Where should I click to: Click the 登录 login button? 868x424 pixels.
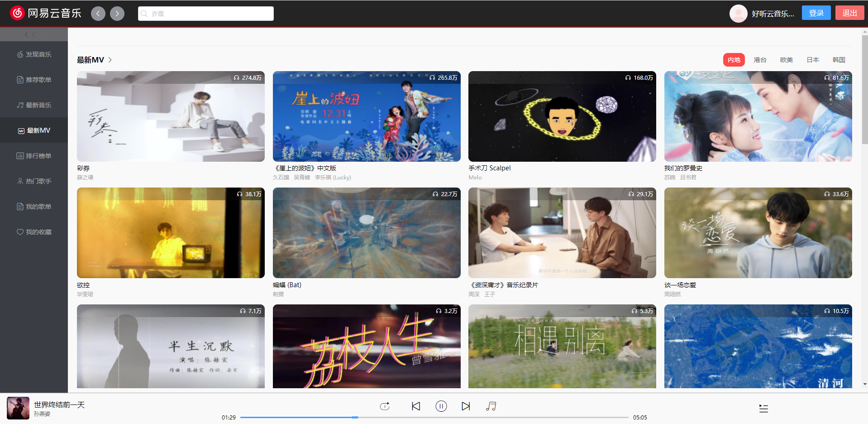[816, 13]
